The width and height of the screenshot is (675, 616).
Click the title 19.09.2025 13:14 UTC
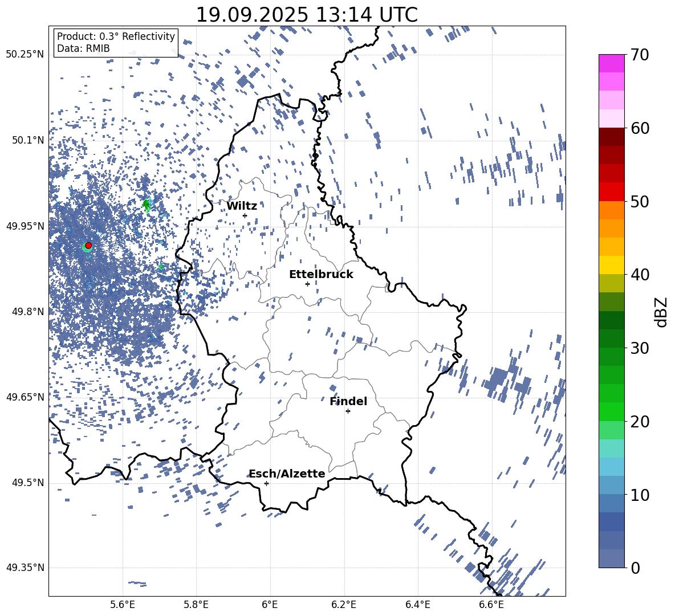pyautogui.click(x=307, y=15)
